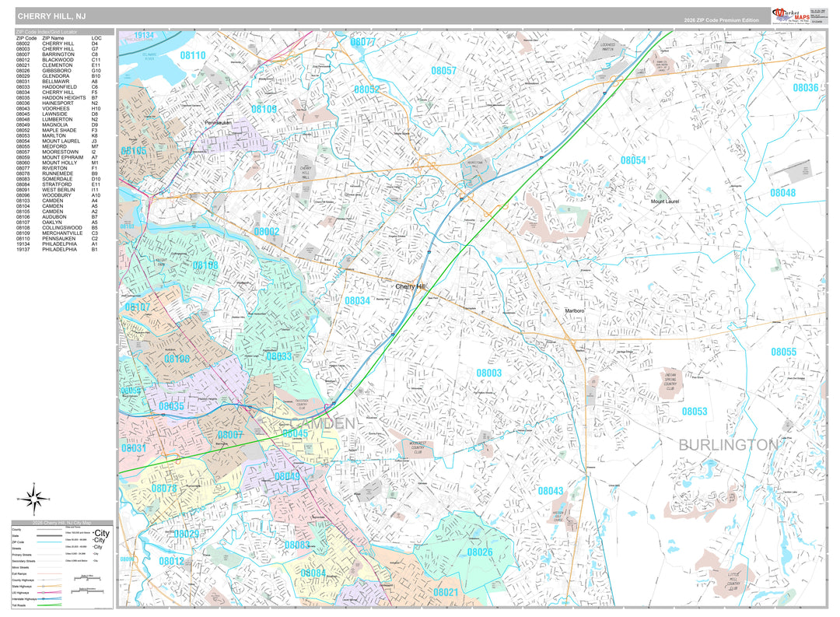Select the BLACKWOOD row in the ZIP index
This screenshot has width=840, height=617.
pos(58,60)
